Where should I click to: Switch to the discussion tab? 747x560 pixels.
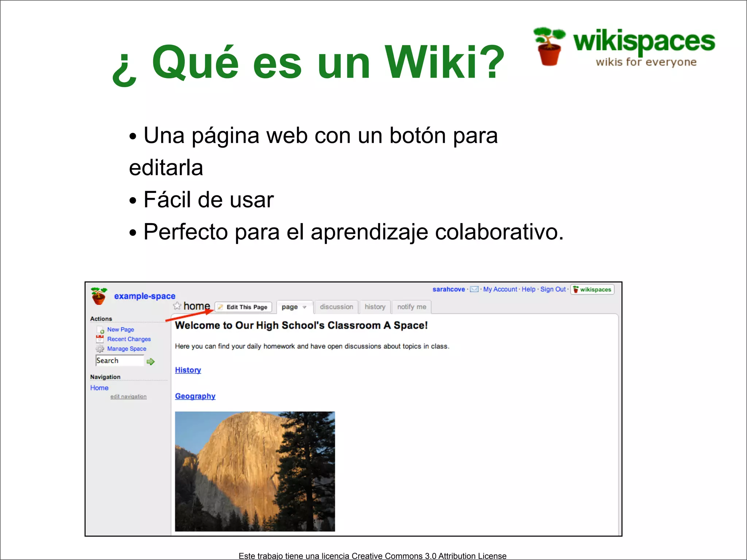click(336, 307)
